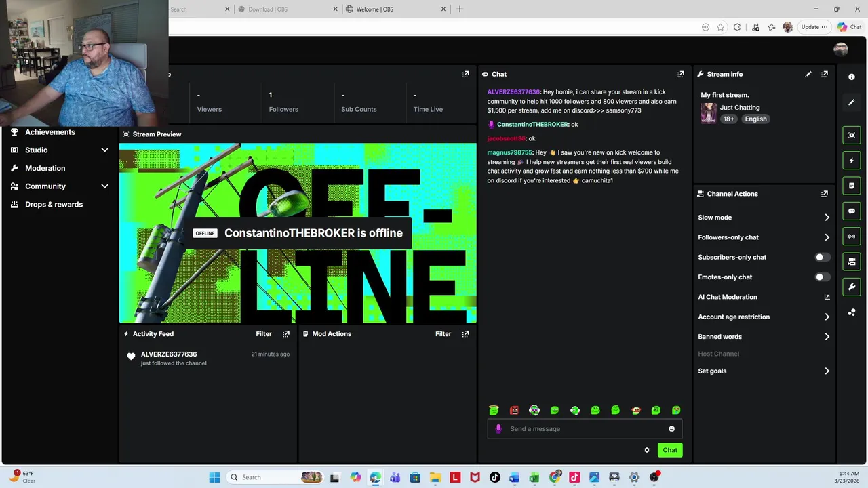Viewport: 868px width, 488px height.
Task: Click the Just Chatting category thumbnail
Action: click(x=709, y=113)
